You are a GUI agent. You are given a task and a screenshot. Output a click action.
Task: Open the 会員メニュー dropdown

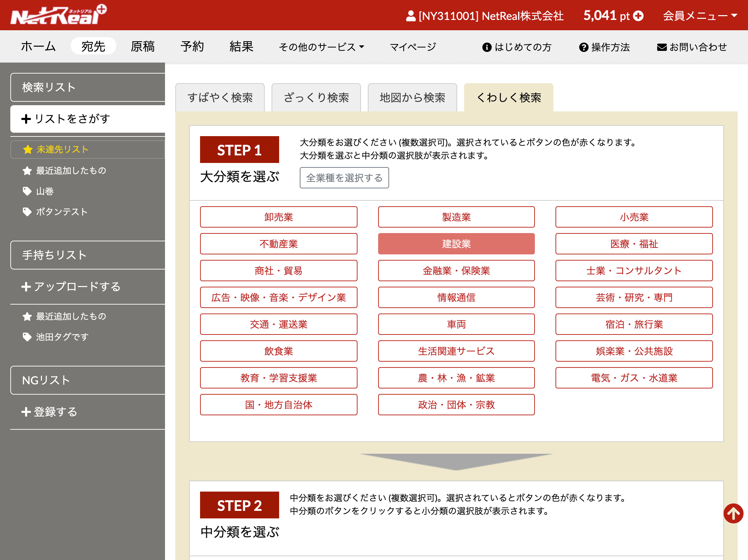pyautogui.click(x=700, y=16)
